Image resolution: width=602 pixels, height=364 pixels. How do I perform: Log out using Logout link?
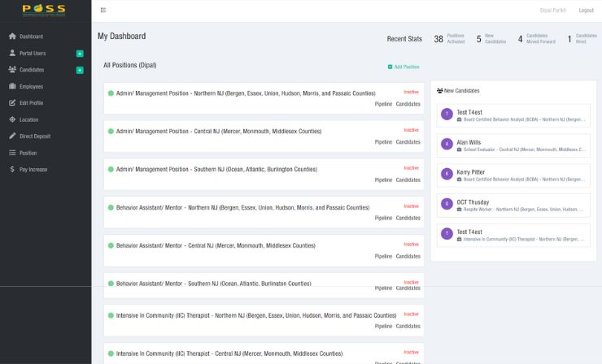(x=586, y=10)
